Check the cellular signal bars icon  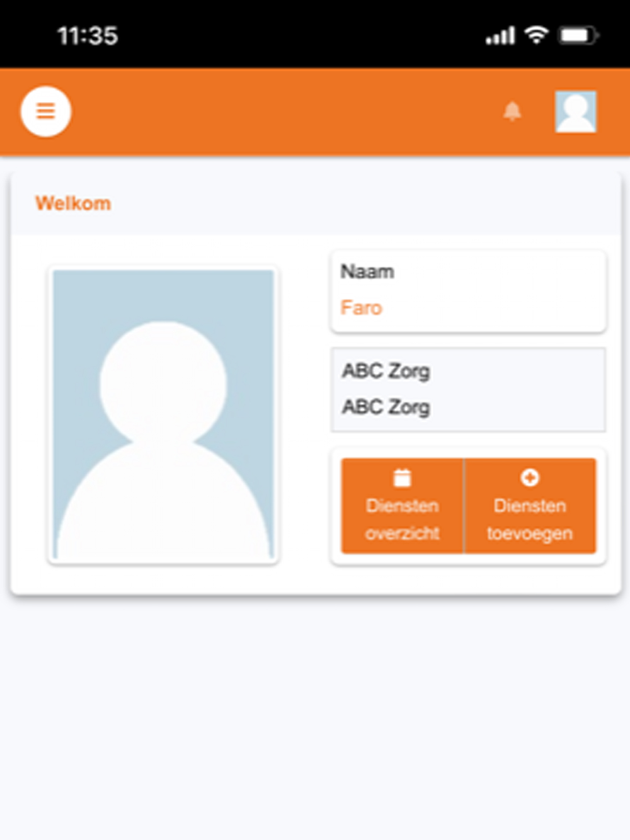tap(500, 36)
